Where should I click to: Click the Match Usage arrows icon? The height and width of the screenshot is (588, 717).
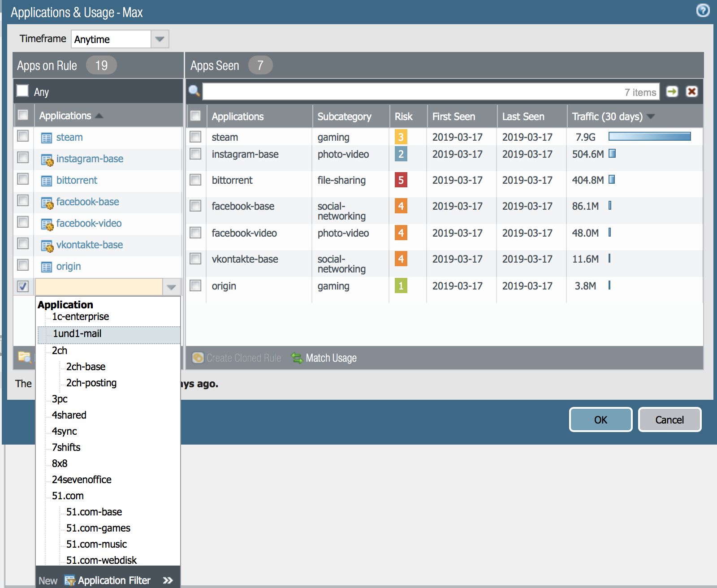pos(297,358)
